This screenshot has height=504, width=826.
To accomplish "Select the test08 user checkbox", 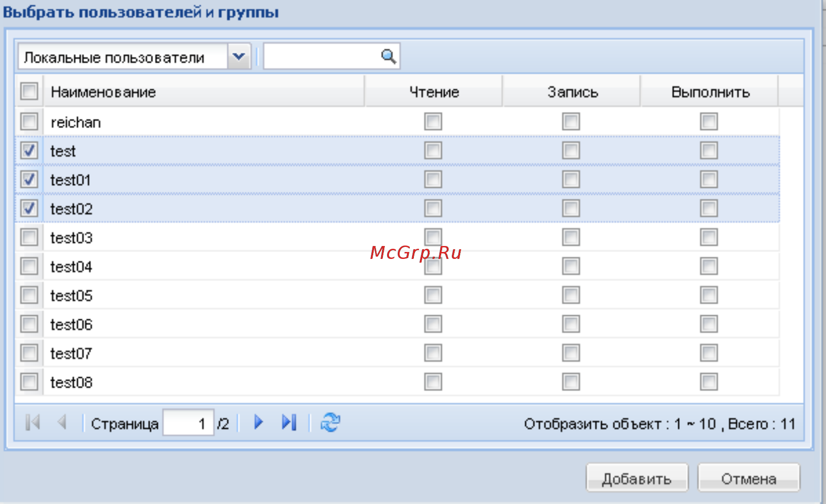I will (29, 382).
